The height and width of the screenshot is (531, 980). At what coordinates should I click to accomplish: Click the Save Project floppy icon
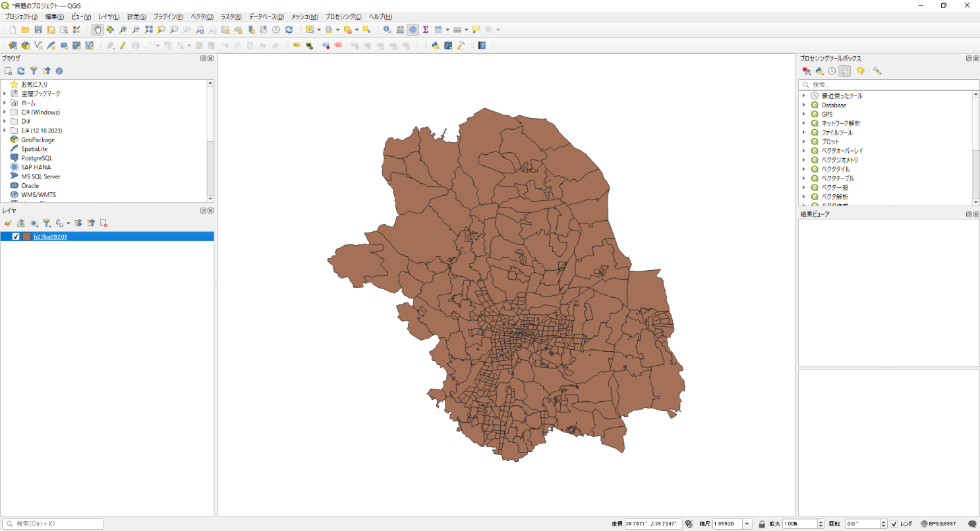coord(38,30)
